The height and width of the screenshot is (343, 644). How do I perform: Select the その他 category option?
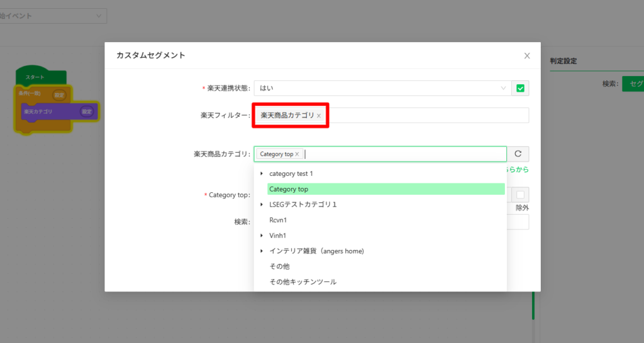click(x=279, y=267)
